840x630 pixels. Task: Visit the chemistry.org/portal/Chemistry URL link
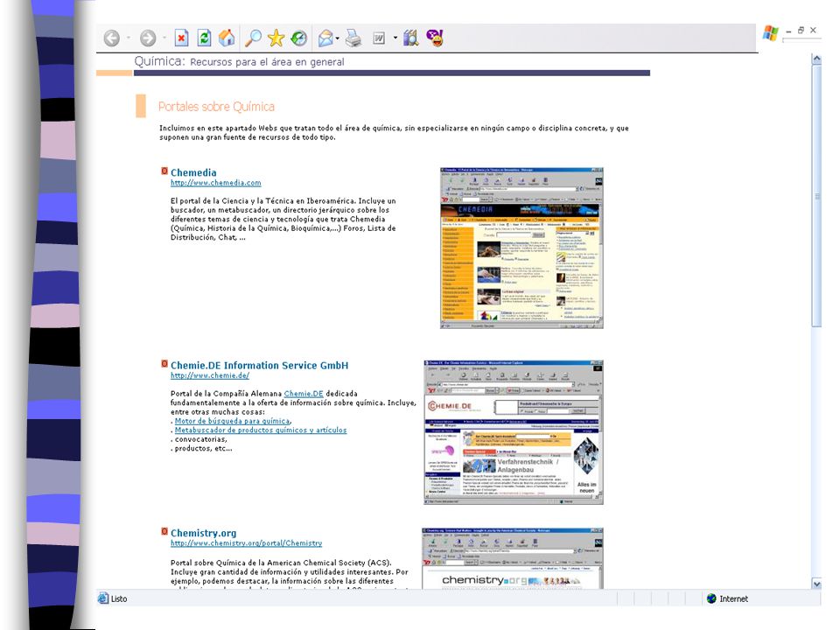pyautogui.click(x=247, y=543)
